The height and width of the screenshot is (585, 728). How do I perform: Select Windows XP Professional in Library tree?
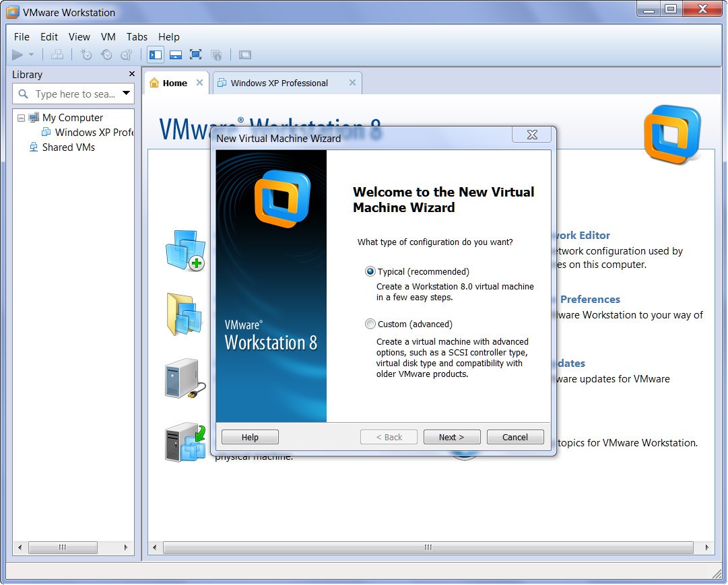coord(94,133)
